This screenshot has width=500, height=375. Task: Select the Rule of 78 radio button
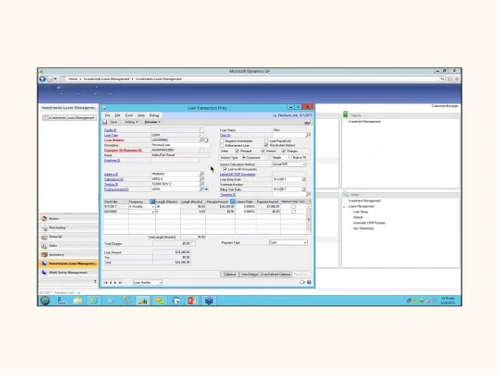[290, 157]
